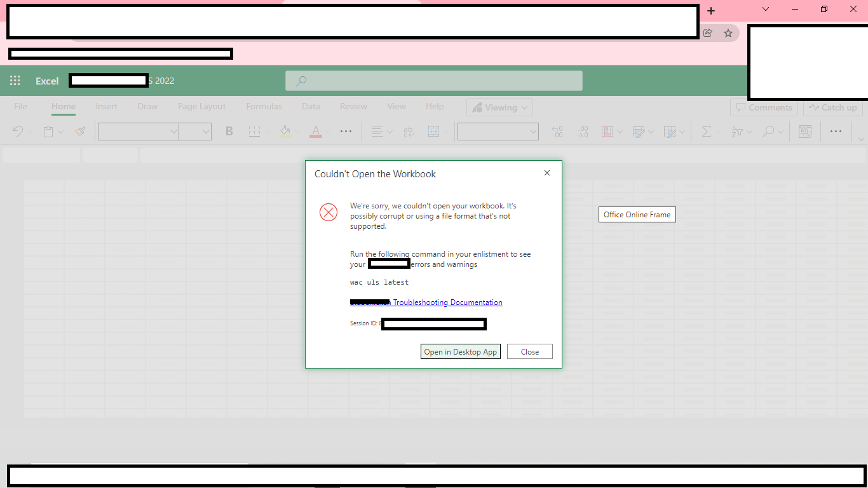Click the Analyze Data icon
This screenshot has width=868, height=488.
click(x=805, y=132)
